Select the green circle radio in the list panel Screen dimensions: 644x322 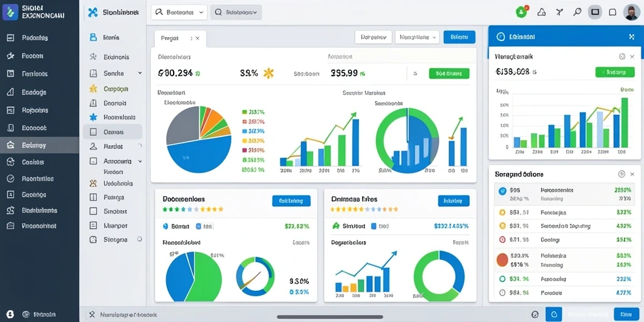(502, 279)
